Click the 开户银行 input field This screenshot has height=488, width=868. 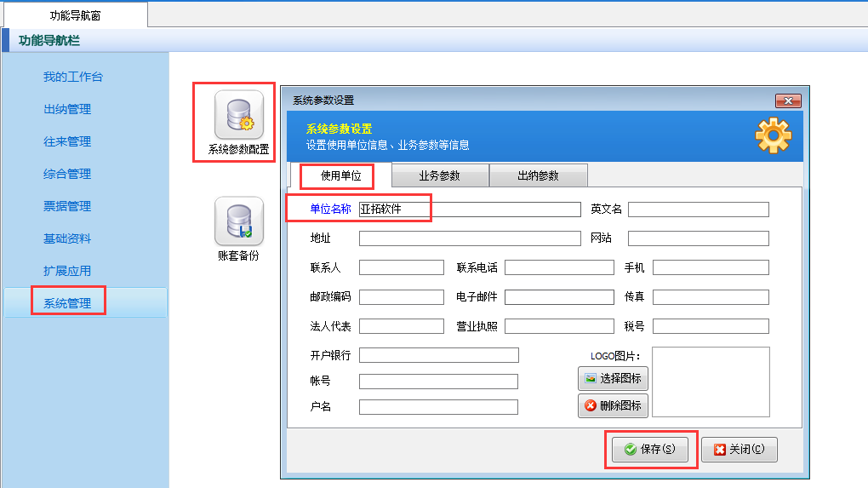click(438, 355)
